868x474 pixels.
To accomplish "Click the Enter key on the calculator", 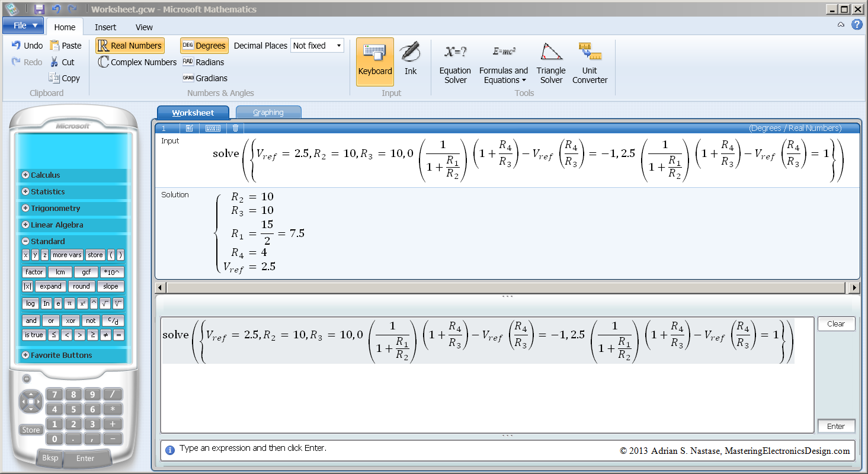I will pyautogui.click(x=85, y=458).
